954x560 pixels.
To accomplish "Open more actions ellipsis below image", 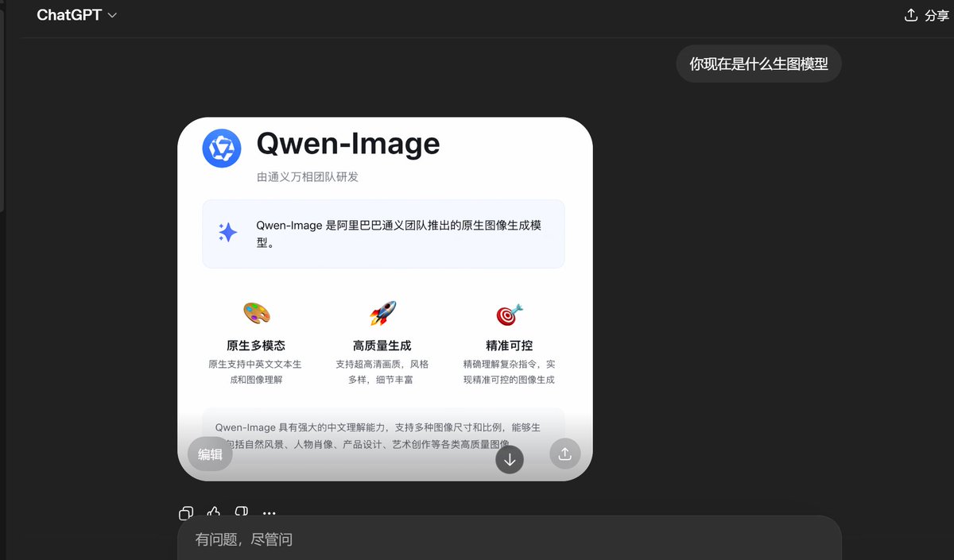I will tap(270, 513).
